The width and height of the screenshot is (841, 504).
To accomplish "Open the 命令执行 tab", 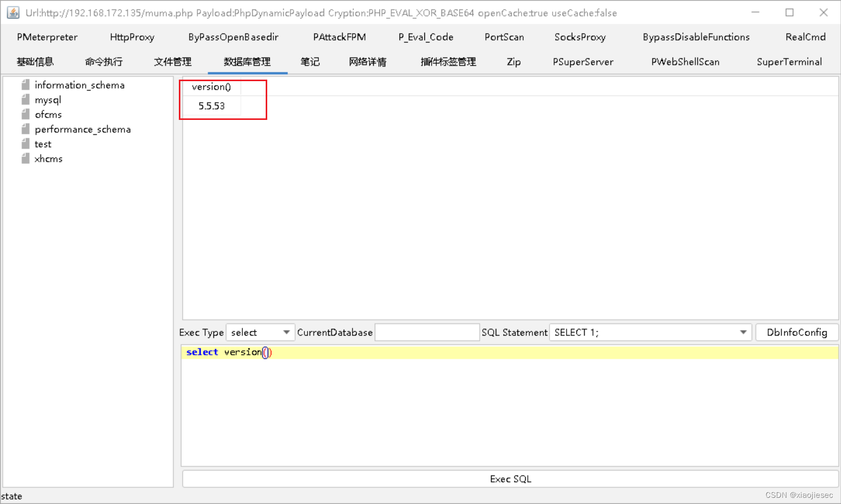I will [104, 62].
